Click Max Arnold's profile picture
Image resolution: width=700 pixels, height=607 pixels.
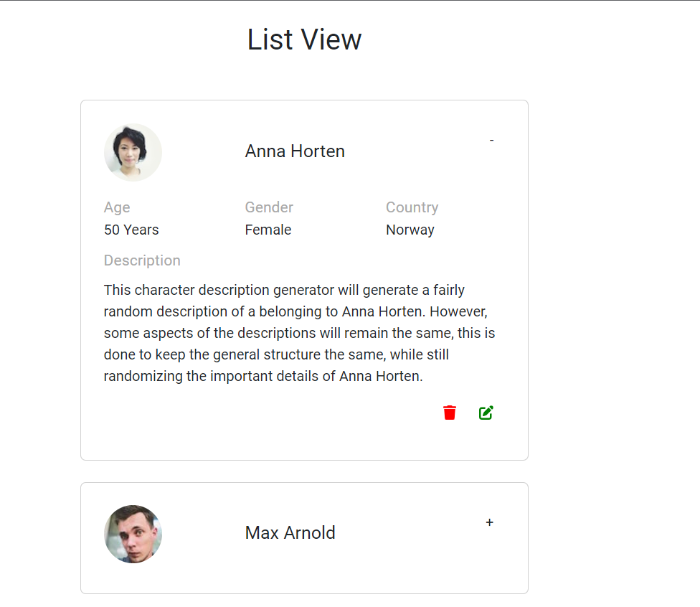coord(133,534)
